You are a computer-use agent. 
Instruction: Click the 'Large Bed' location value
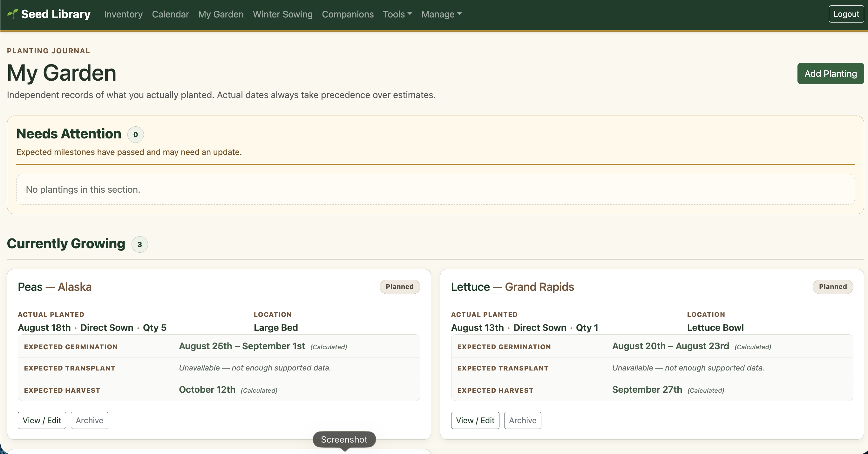276,327
